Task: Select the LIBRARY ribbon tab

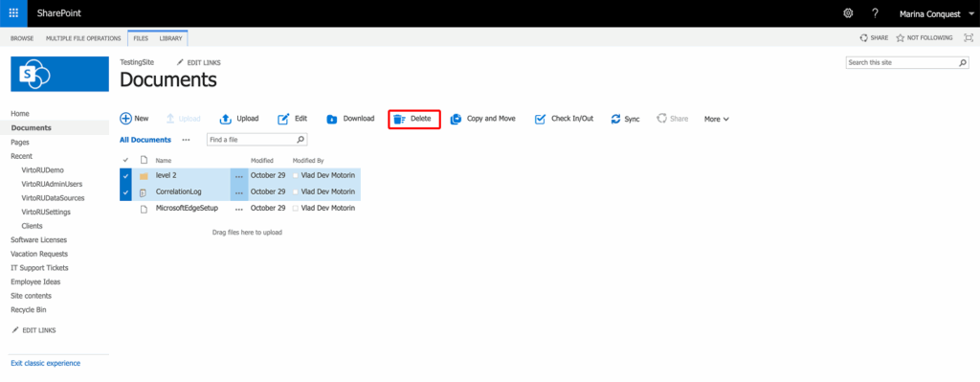Action: (x=170, y=38)
